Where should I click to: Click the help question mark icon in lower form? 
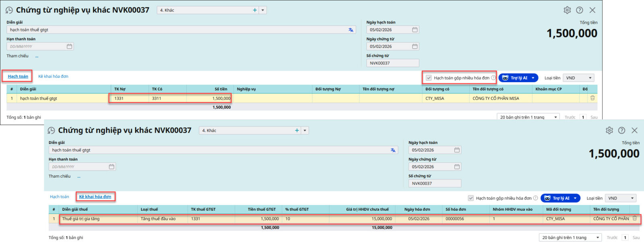coord(621,131)
